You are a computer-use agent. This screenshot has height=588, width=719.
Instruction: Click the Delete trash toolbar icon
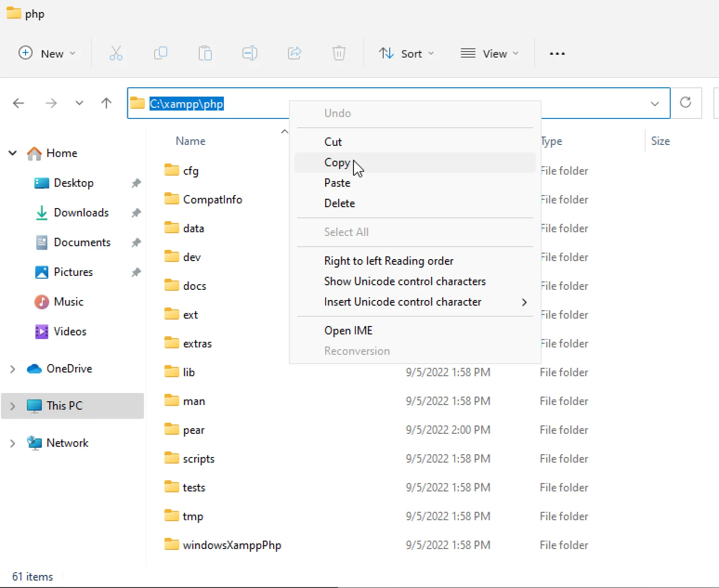pyautogui.click(x=339, y=53)
